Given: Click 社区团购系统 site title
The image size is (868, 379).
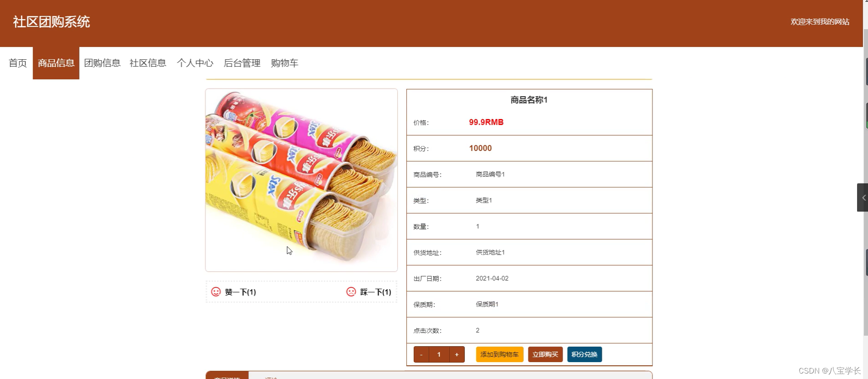Looking at the screenshot, I should click(x=51, y=22).
